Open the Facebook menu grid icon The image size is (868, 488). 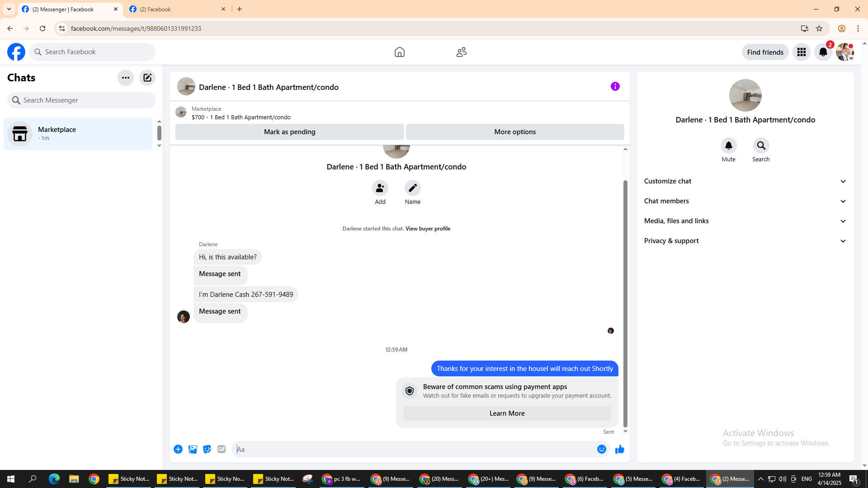[x=801, y=52]
